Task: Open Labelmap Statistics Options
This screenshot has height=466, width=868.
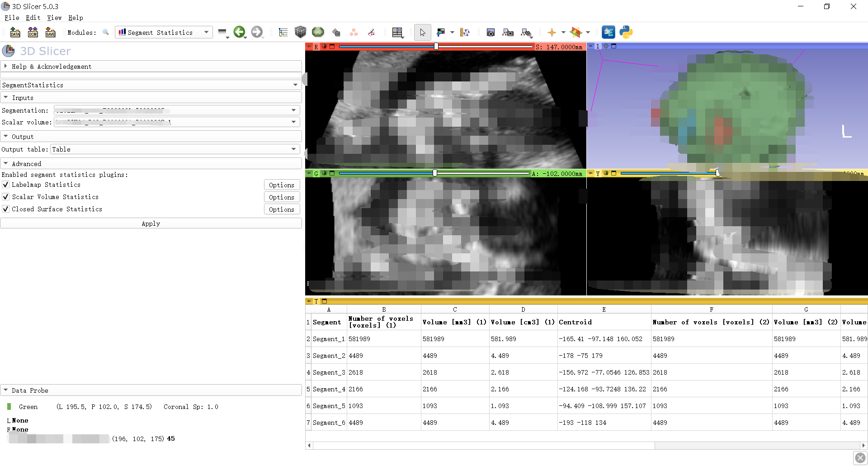Action: [282, 185]
